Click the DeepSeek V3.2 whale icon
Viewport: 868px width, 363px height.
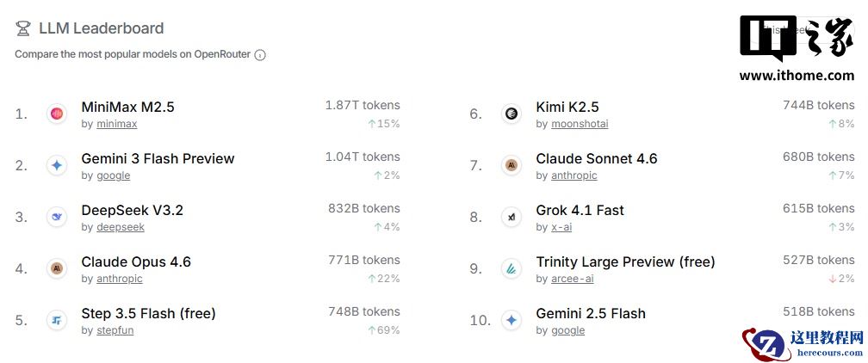pyautogui.click(x=57, y=217)
